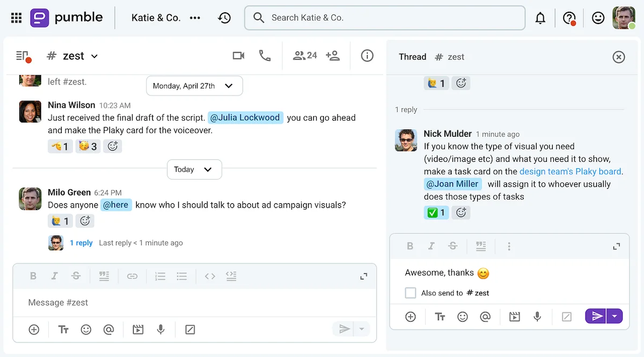Toggle the party face reaction with count 3
The width and height of the screenshot is (644, 357).
88,146
